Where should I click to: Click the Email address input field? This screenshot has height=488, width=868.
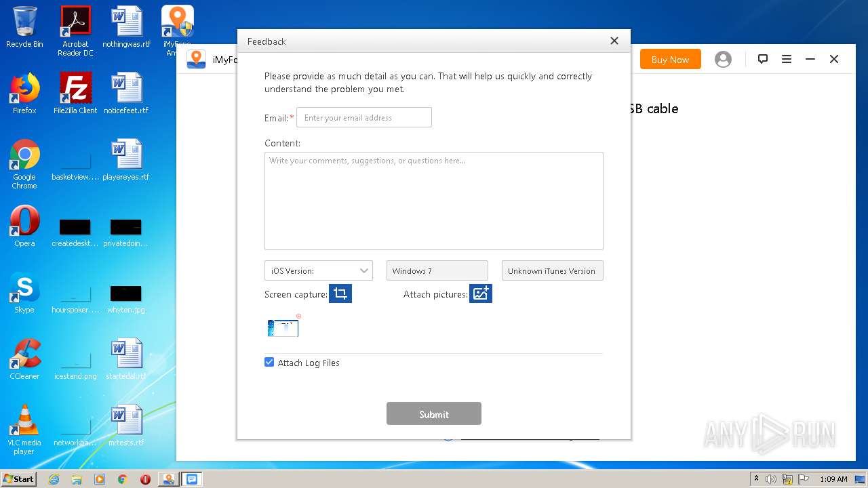(364, 117)
